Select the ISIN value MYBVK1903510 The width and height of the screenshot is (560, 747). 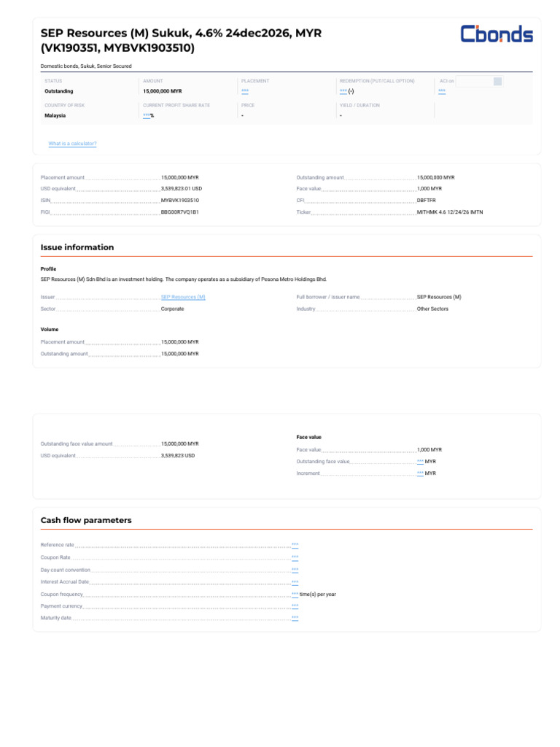tap(180, 200)
